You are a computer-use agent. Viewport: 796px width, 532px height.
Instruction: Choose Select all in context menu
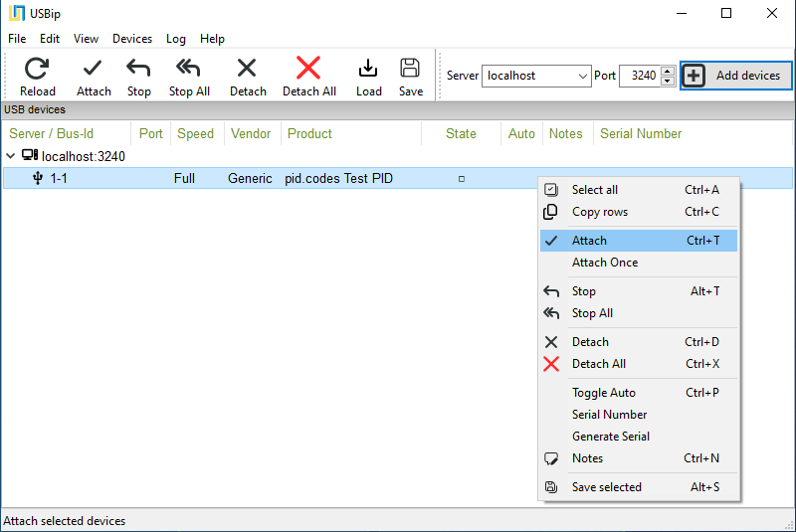(x=639, y=190)
